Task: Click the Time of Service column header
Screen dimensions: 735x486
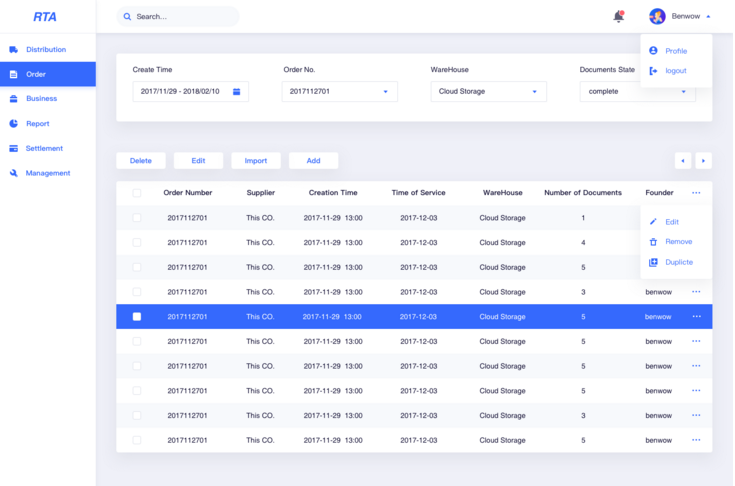Action: [x=419, y=193]
